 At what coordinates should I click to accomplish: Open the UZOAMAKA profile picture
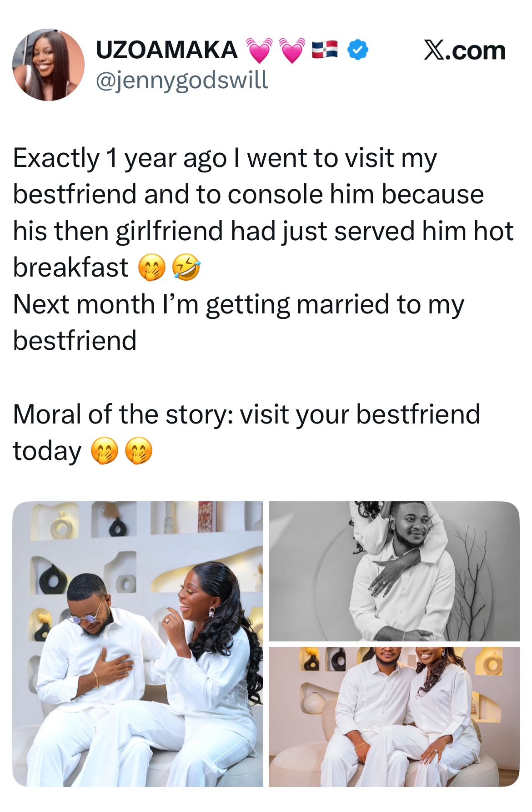(48, 65)
